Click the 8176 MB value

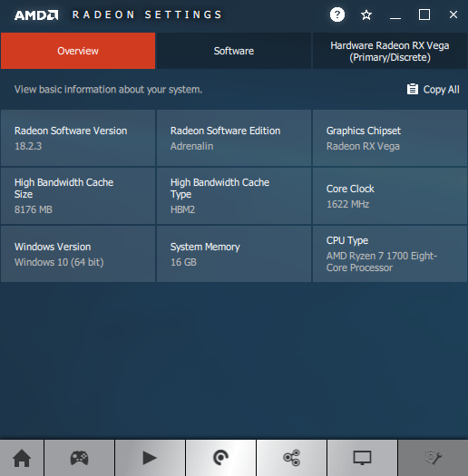coord(33,209)
